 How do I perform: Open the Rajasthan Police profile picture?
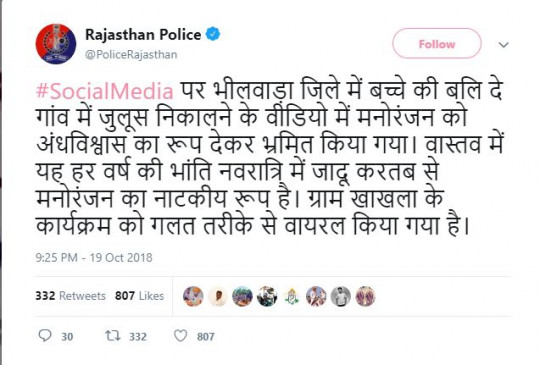click(x=56, y=44)
